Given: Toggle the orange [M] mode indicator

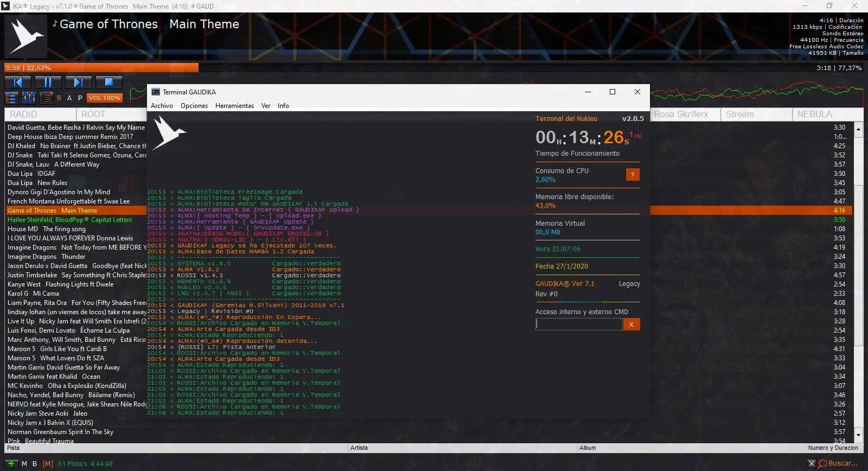Looking at the screenshot, I should point(48,464).
